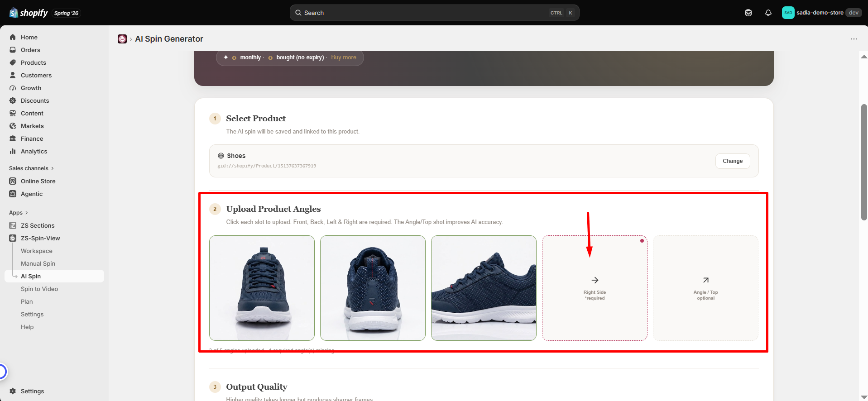Click the back view shoe thumbnail
868x401 pixels.
[x=373, y=288]
